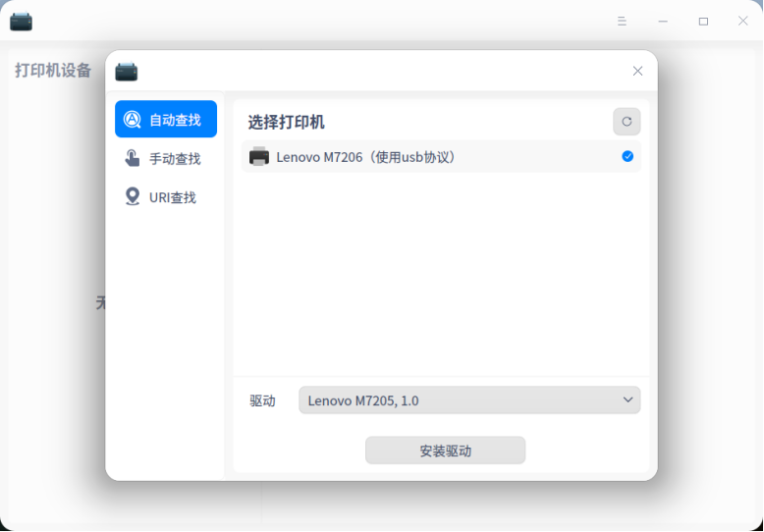Image resolution: width=764 pixels, height=532 pixels.
Task: Click the 选择打印机 heading
Action: [x=286, y=123]
